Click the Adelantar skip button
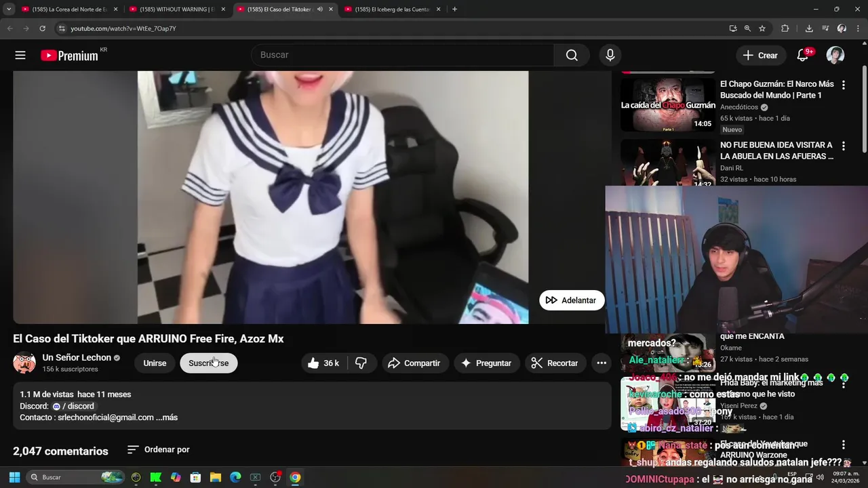Screen dimensions: 868x488 pyautogui.click(x=572, y=300)
